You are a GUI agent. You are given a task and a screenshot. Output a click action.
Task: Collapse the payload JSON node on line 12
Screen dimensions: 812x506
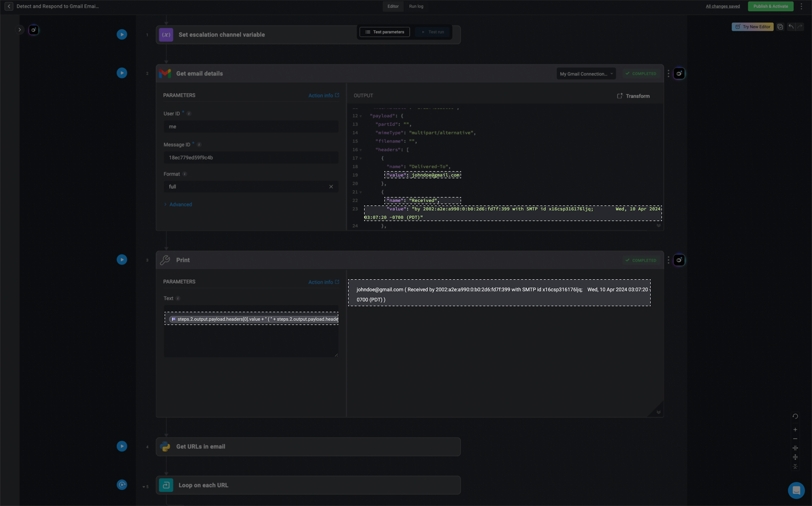pyautogui.click(x=361, y=116)
